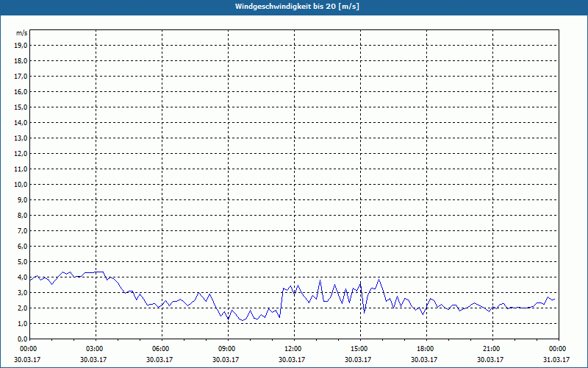This screenshot has width=588, height=368.
Task: Click the "18:00" time label
Action: coord(426,349)
